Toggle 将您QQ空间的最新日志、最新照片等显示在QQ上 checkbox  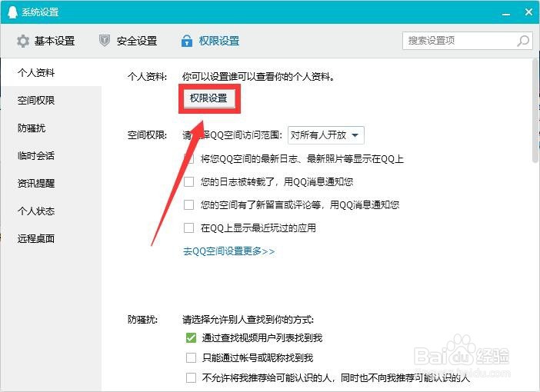tap(188, 158)
